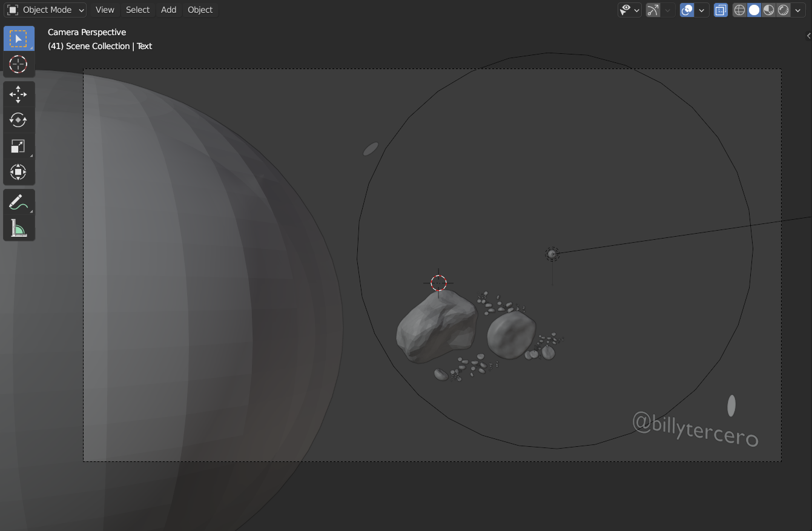This screenshot has height=531, width=812.
Task: Open the viewport shading options dropdown
Action: click(x=798, y=10)
